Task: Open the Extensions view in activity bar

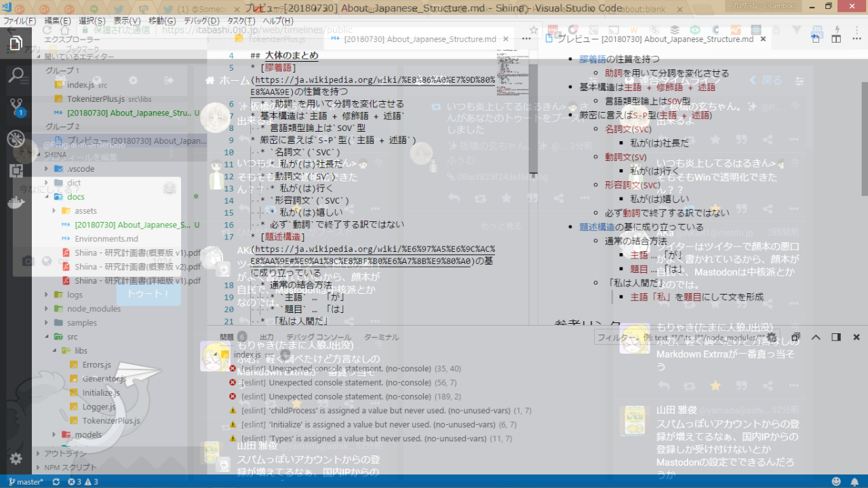Action: (x=16, y=170)
